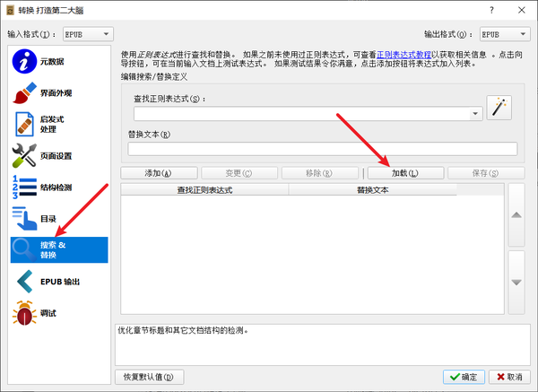Click the 保存(S) button

486,173
